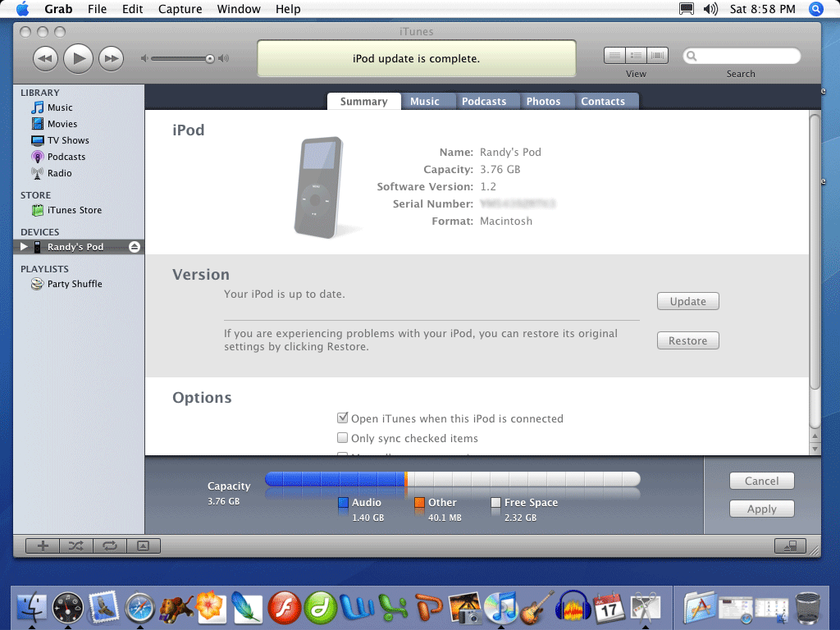The height and width of the screenshot is (630, 840).
Task: Click the Apply button
Action: point(761,509)
